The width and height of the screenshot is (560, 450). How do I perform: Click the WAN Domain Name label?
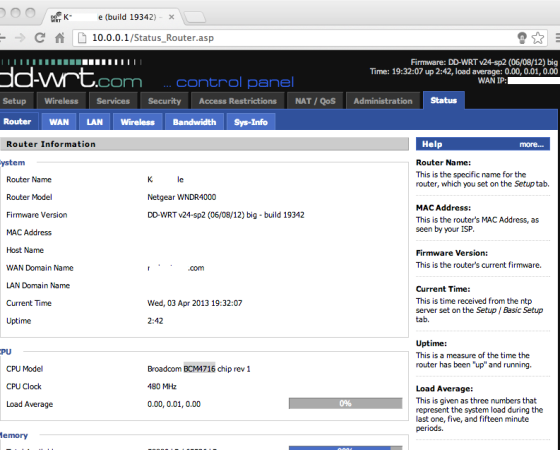tap(40, 268)
